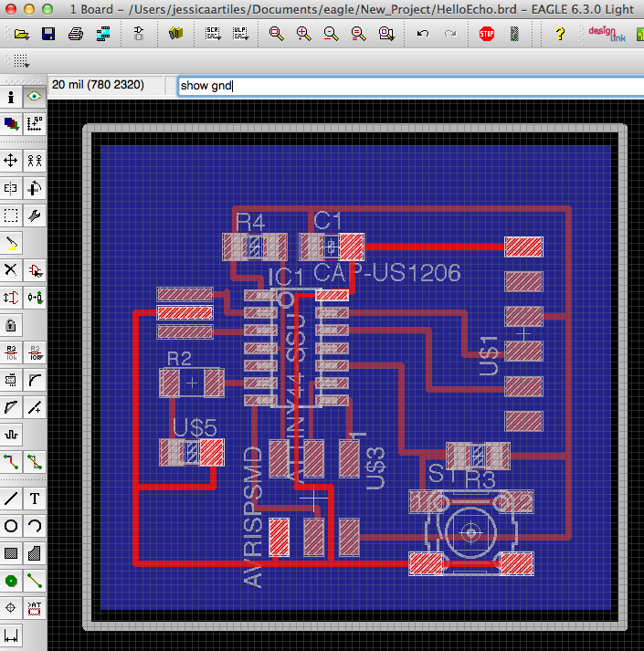Image resolution: width=644 pixels, height=651 pixels.
Task: Select the Arc tool
Action: coord(35,526)
